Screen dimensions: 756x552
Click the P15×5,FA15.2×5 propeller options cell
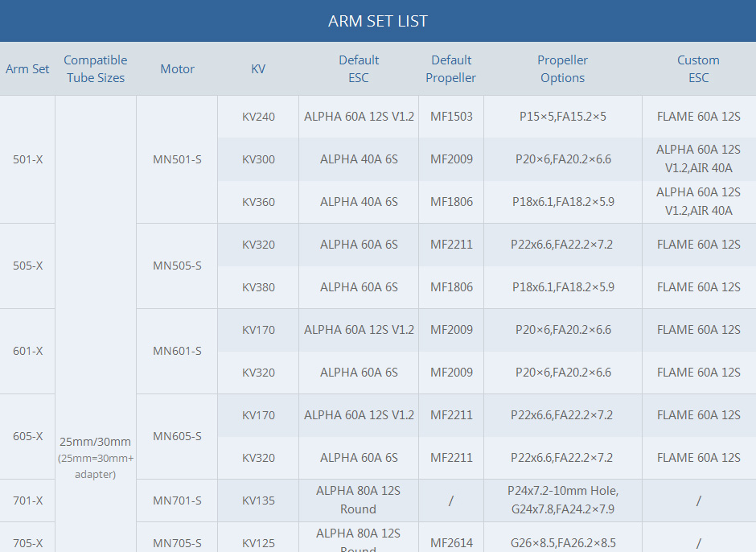tap(562, 117)
